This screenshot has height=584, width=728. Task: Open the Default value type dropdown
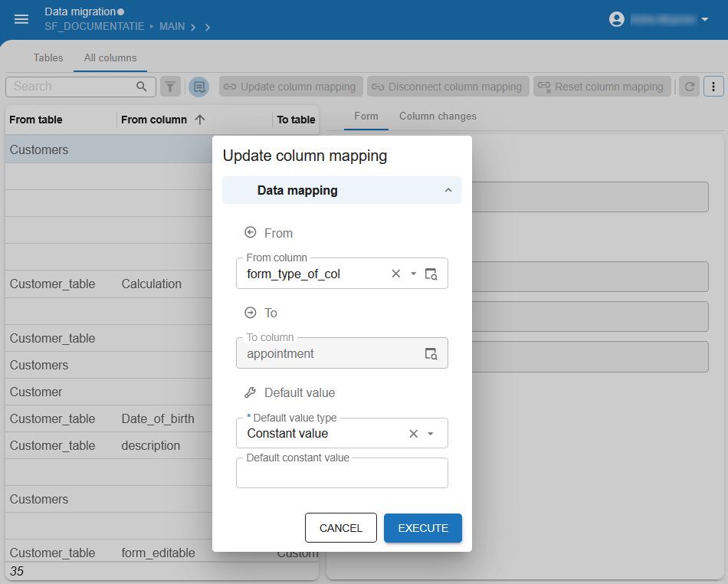pos(431,434)
